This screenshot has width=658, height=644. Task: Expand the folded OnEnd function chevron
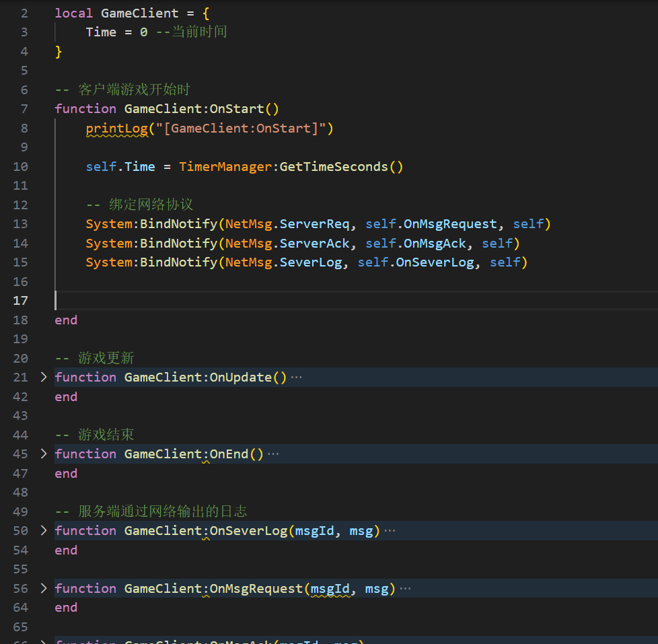pos(44,454)
